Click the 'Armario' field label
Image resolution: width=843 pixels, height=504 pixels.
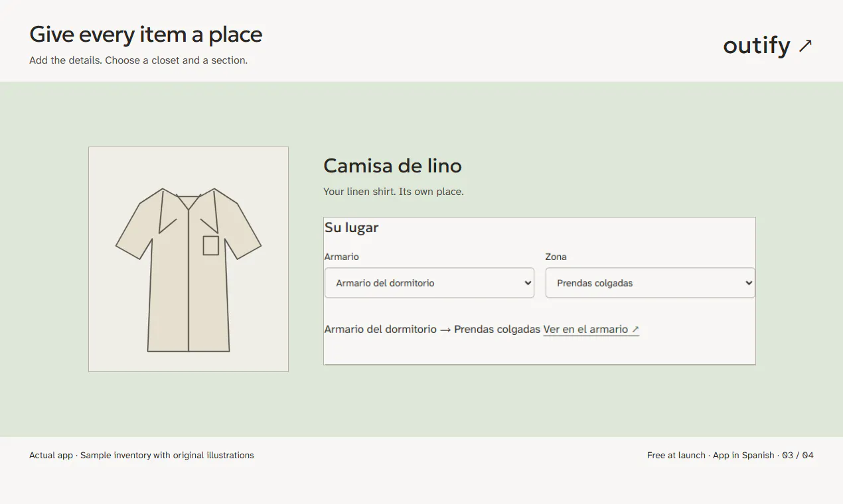[342, 257]
